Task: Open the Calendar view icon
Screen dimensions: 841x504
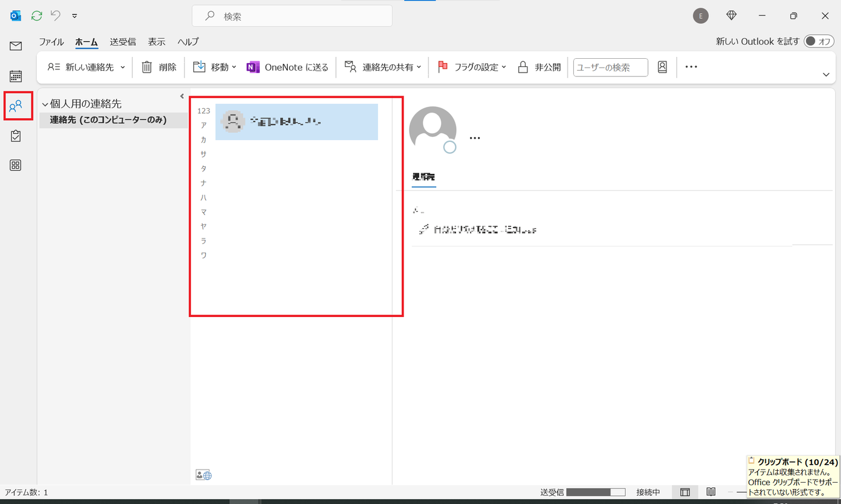Action: [16, 76]
